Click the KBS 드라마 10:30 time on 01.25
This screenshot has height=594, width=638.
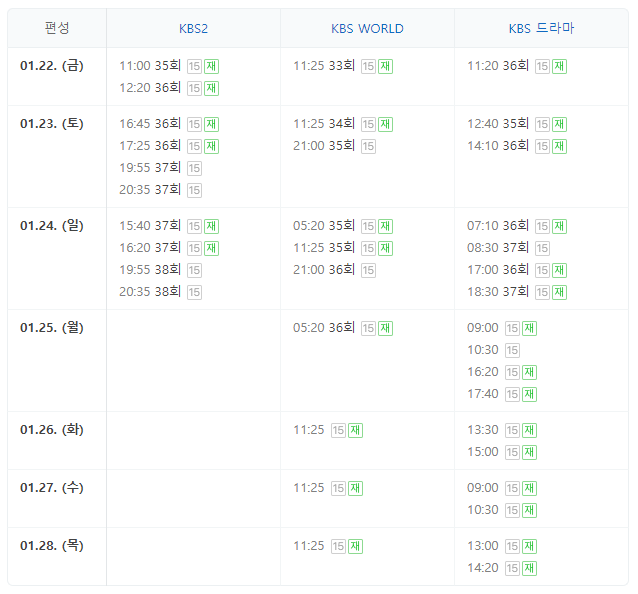[483, 350]
